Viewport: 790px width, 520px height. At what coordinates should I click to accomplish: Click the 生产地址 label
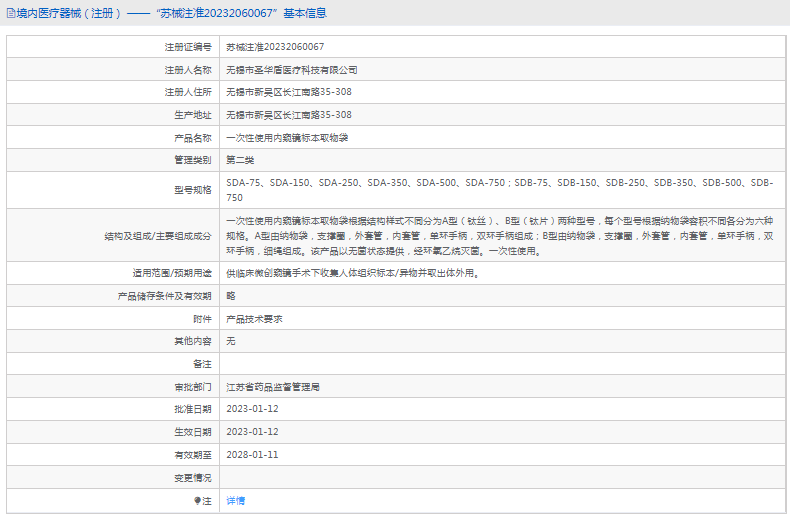[x=193, y=115]
